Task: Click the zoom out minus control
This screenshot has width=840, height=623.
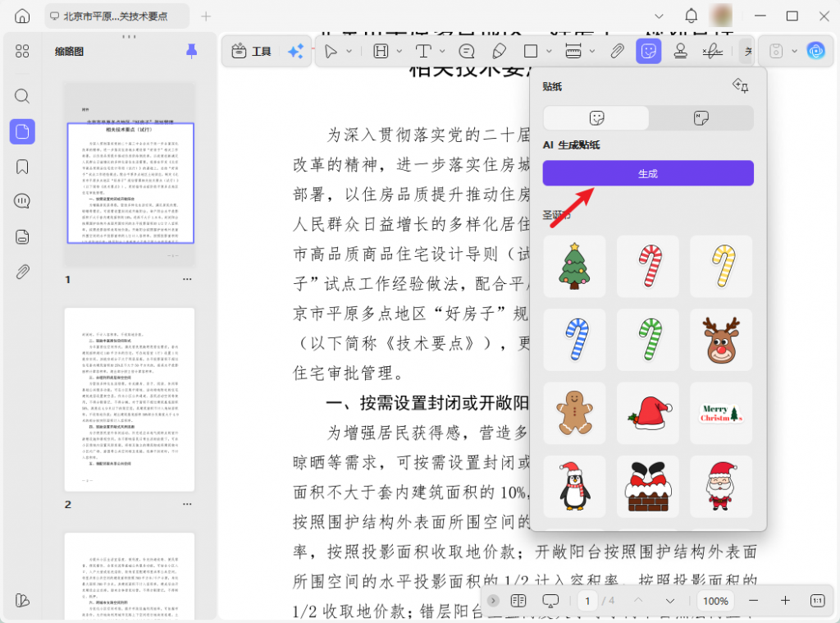Action: 754,601
